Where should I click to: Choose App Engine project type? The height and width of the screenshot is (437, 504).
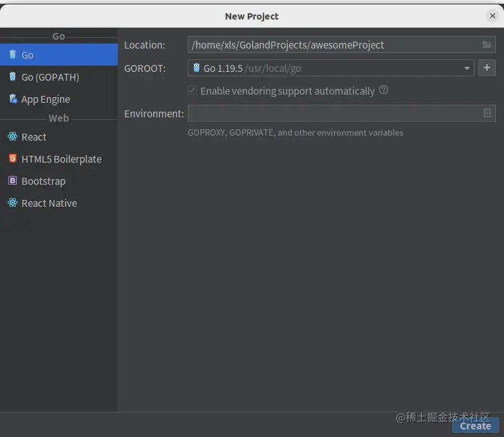coord(59,99)
